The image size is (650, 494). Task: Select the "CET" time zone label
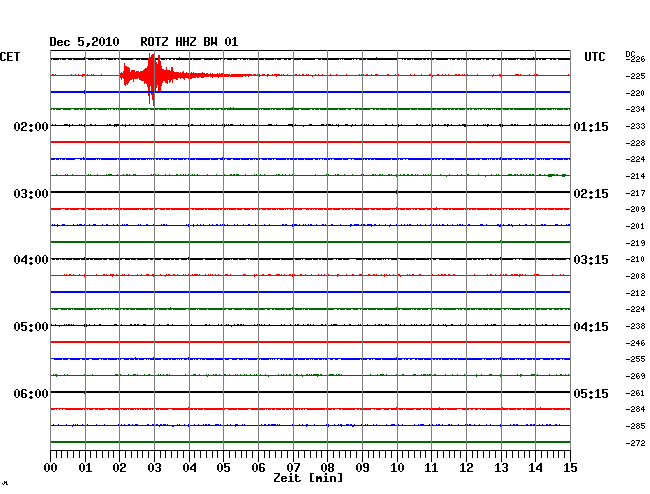pyautogui.click(x=10, y=57)
